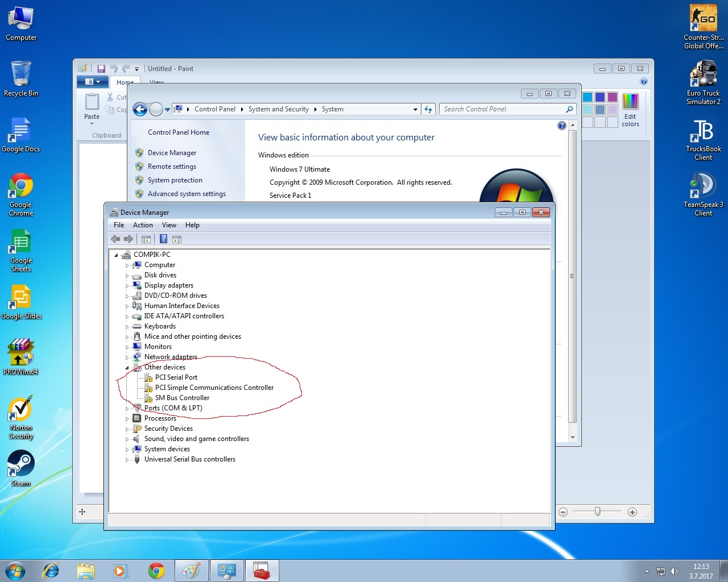Select the TeamSpeak 3 Client desktop shortcut
This screenshot has height=582, width=728.
click(x=704, y=194)
